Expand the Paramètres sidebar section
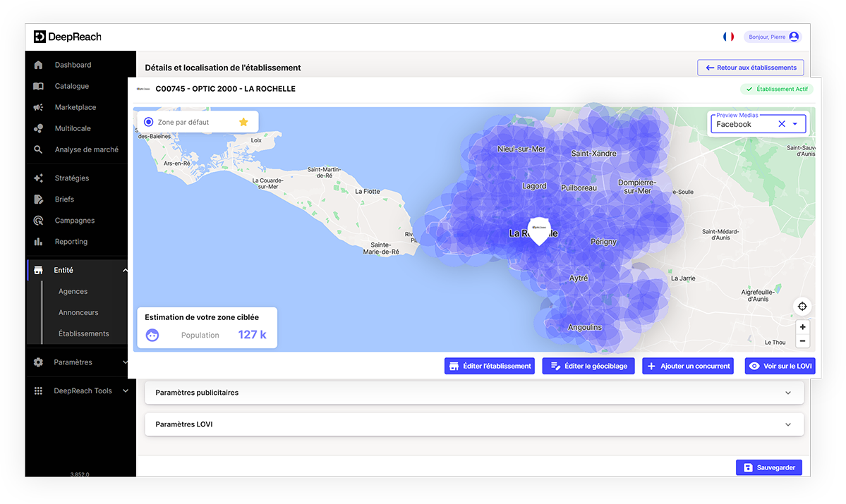The width and height of the screenshot is (846, 504). [x=125, y=362]
